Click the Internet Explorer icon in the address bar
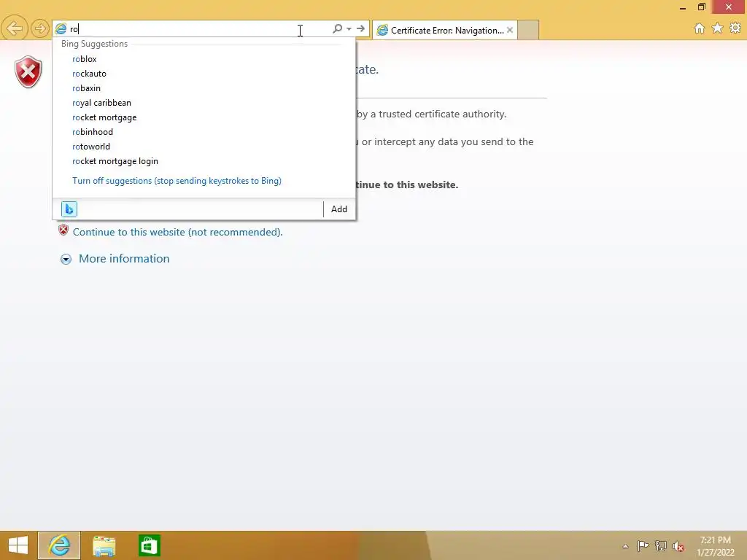 [61, 29]
